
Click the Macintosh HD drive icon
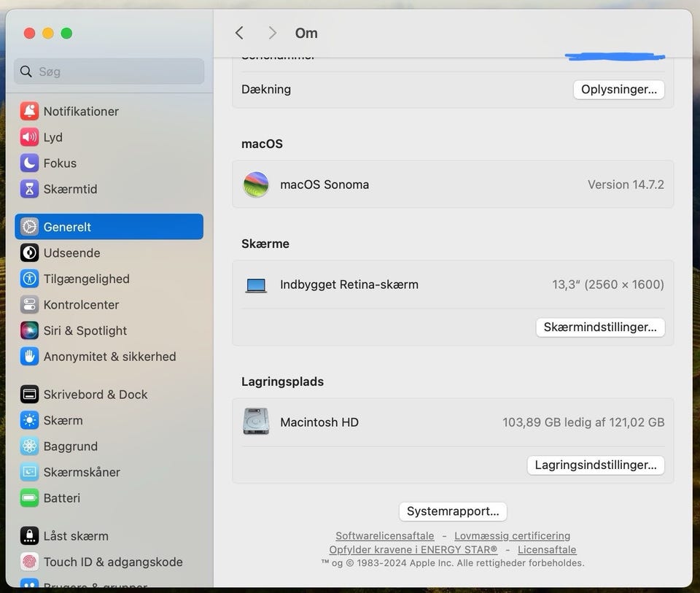(256, 421)
